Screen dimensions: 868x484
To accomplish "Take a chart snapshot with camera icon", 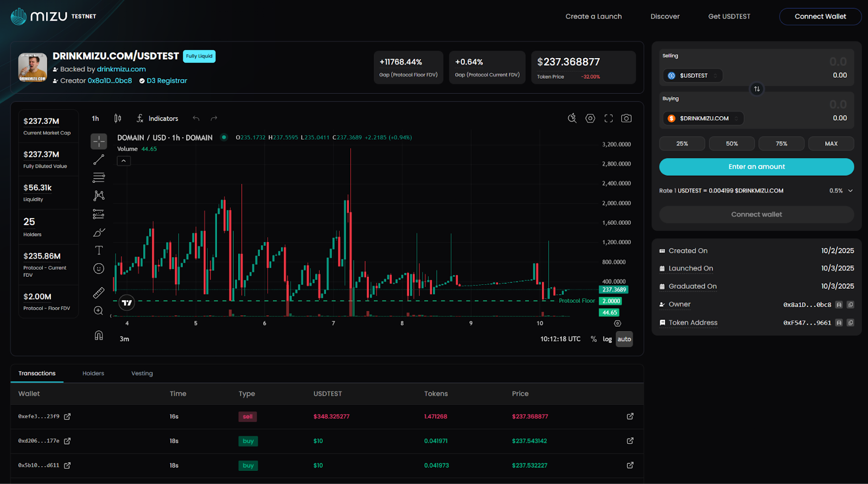I will (x=626, y=118).
